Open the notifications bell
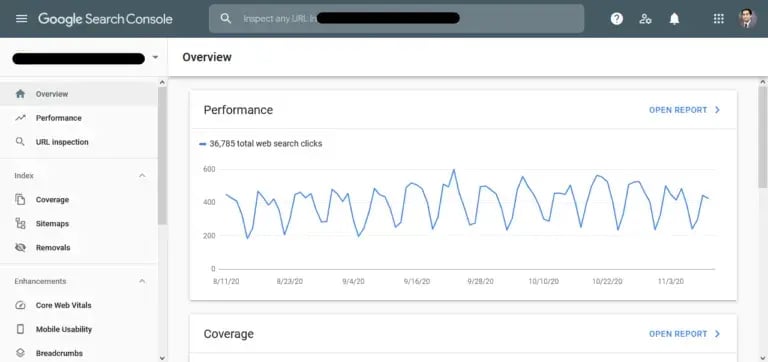 (674, 19)
